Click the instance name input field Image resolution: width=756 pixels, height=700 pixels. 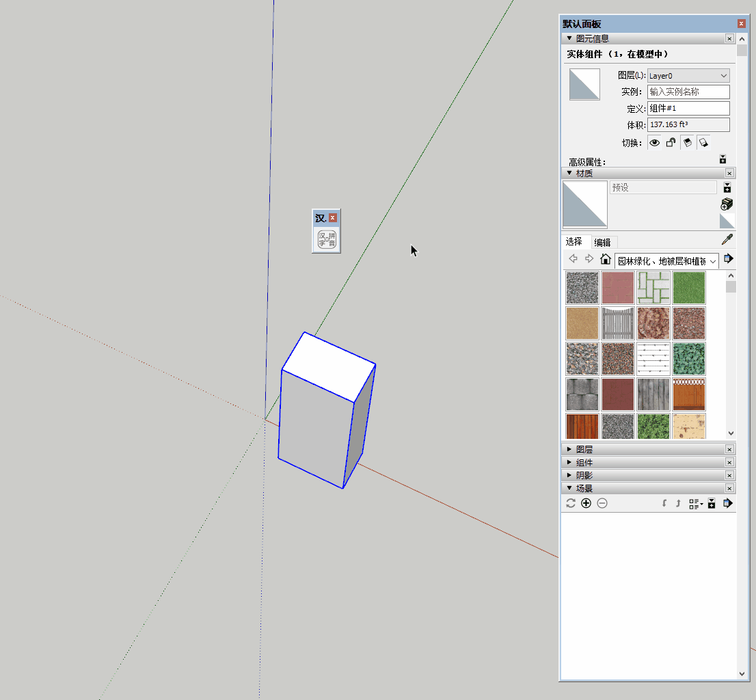tap(688, 92)
